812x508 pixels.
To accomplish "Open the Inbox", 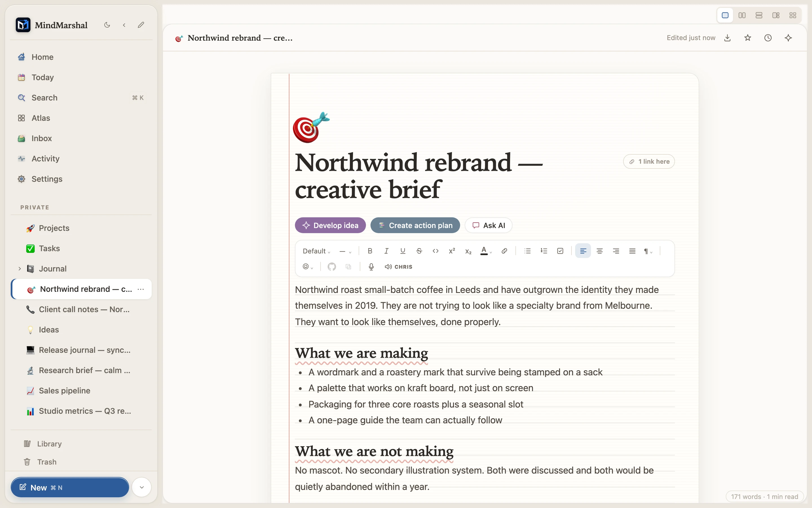I will 81,138.
